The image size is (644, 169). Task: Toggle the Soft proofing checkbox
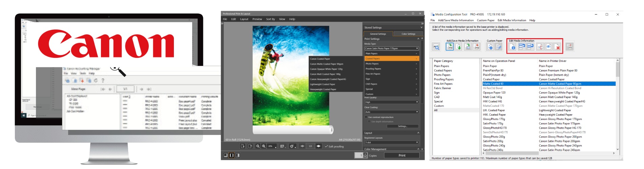(x=326, y=146)
